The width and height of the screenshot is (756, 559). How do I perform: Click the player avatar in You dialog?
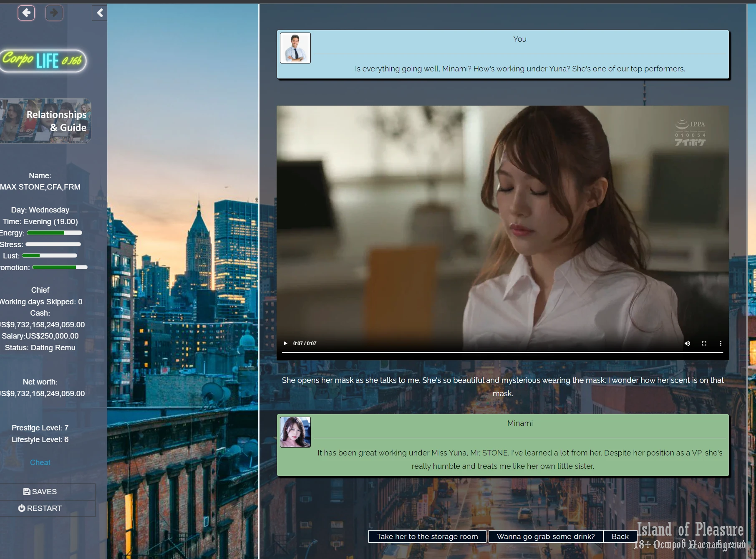pos(295,48)
